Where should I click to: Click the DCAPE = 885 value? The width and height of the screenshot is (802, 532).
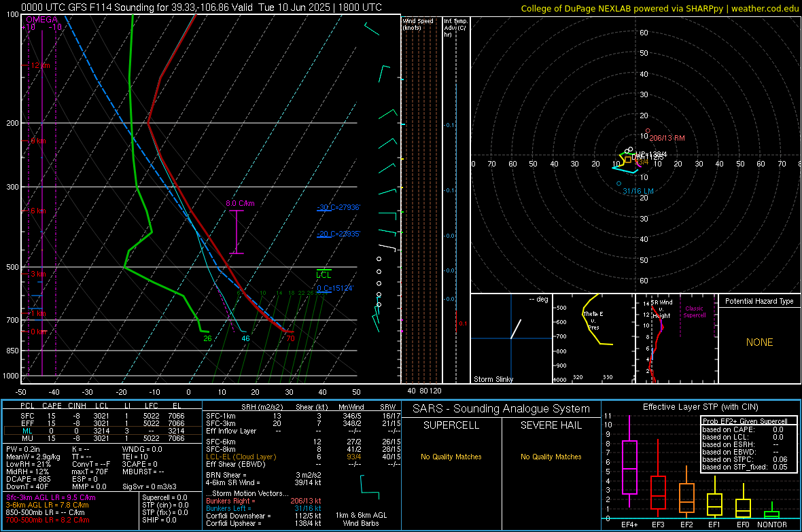(28, 479)
